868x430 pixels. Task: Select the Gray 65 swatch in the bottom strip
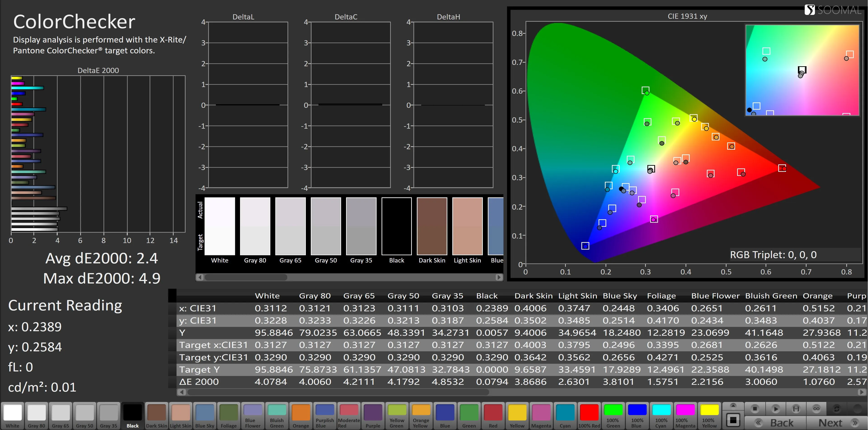[x=60, y=416]
